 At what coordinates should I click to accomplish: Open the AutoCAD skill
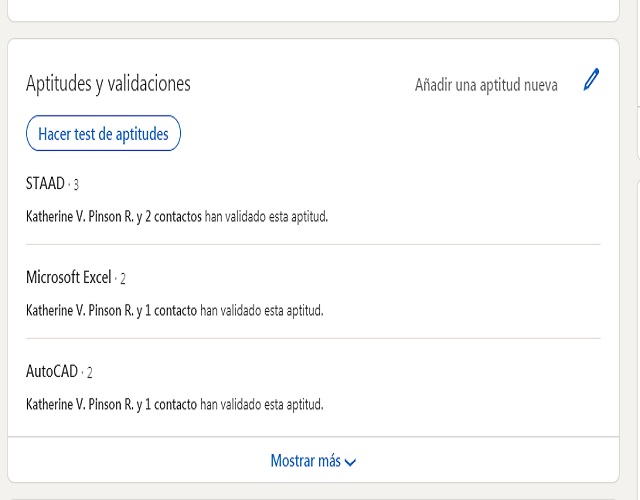[52, 372]
